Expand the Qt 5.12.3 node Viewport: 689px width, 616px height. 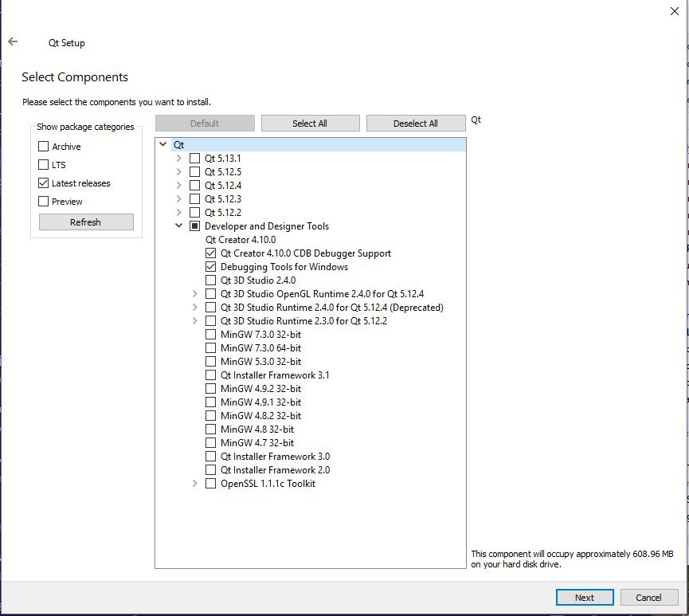(179, 198)
